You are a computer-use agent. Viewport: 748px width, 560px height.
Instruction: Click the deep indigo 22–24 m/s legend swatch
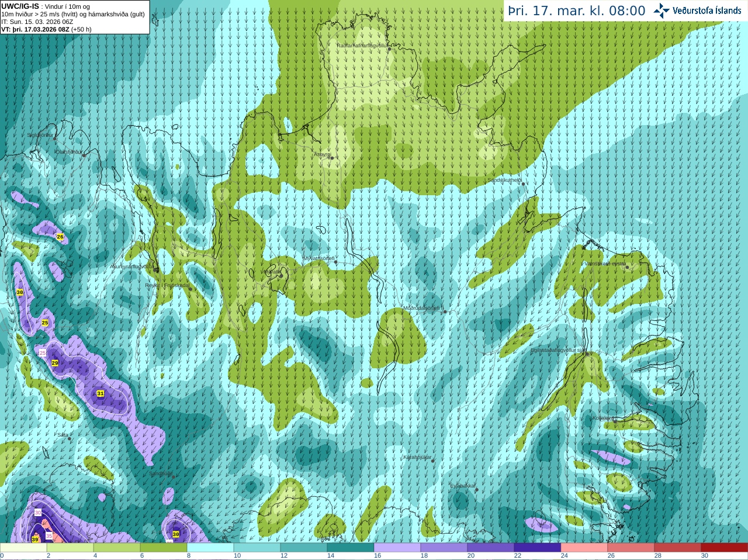pos(538,548)
